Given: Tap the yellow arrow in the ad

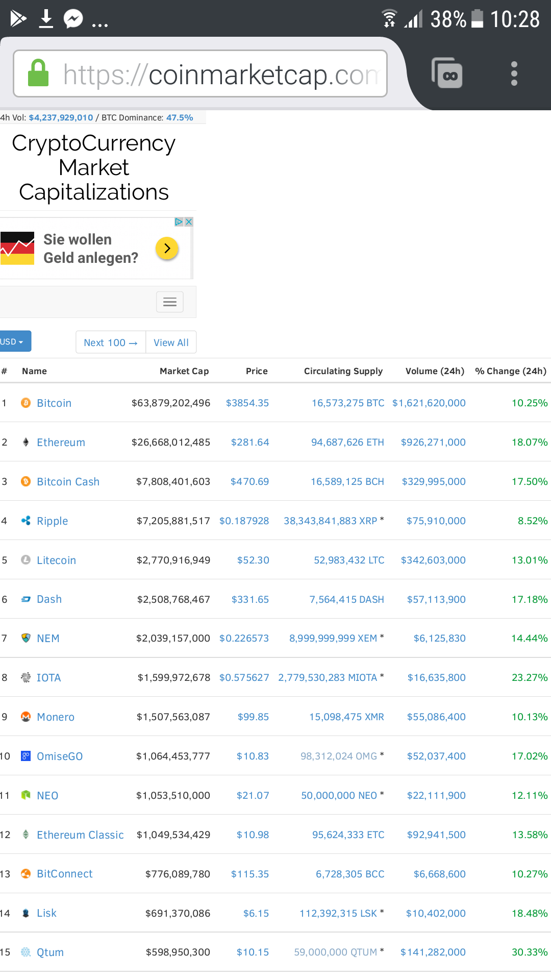Looking at the screenshot, I should (167, 249).
